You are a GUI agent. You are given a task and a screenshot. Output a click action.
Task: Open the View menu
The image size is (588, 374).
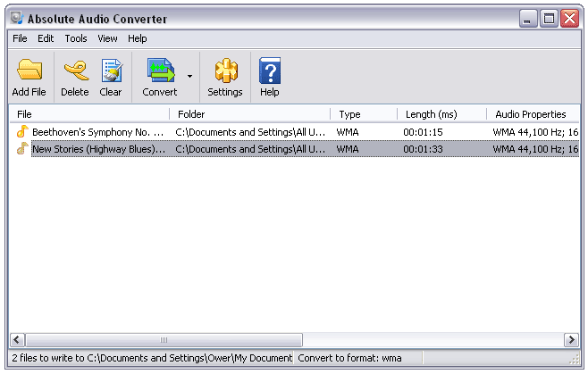point(107,38)
